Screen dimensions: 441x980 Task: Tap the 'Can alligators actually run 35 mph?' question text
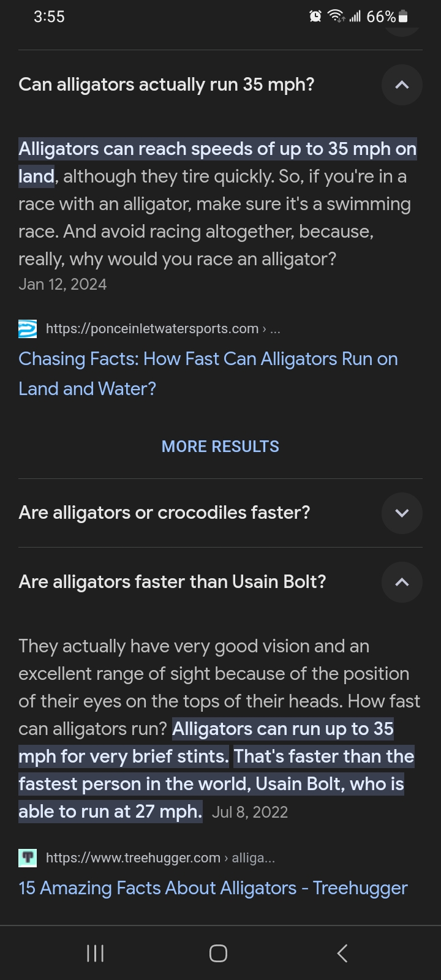point(167,85)
